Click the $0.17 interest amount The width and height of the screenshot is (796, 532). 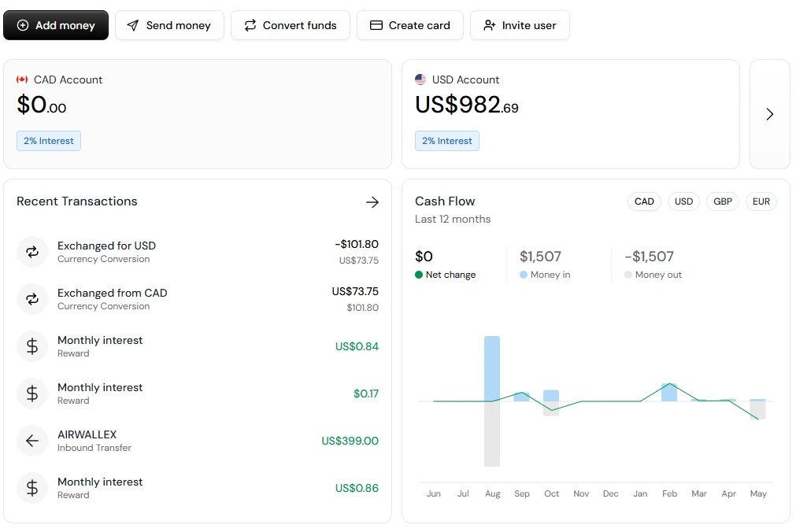[x=366, y=393]
